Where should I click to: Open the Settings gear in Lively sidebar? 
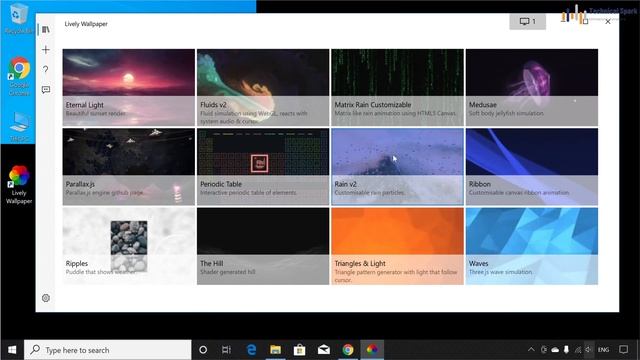click(46, 298)
